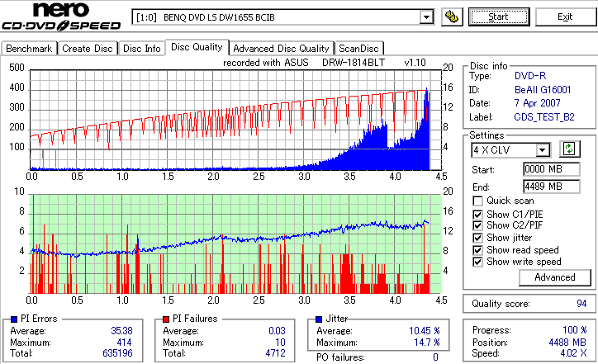Viewport: 598px width, 364px height.
Task: Click the blue PI Errors legend square
Action: tap(14, 319)
